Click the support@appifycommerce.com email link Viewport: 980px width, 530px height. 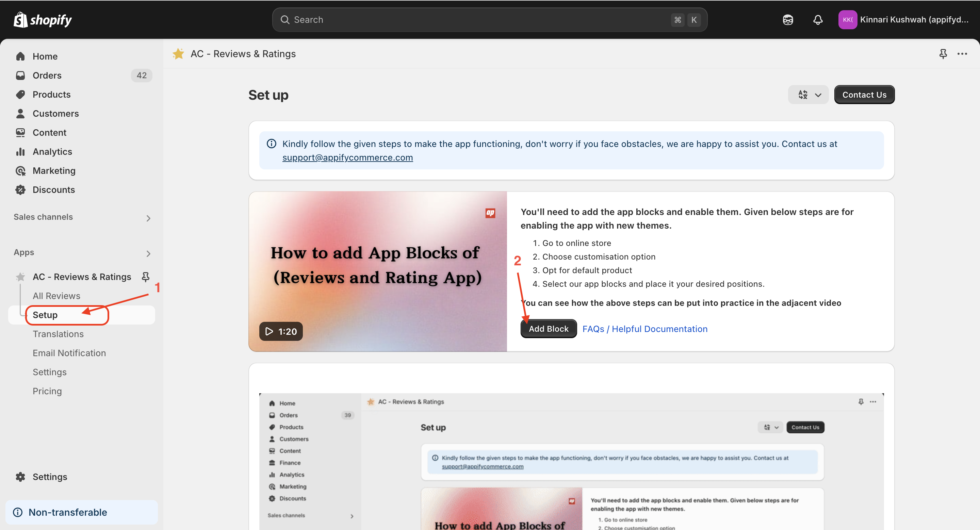(348, 157)
